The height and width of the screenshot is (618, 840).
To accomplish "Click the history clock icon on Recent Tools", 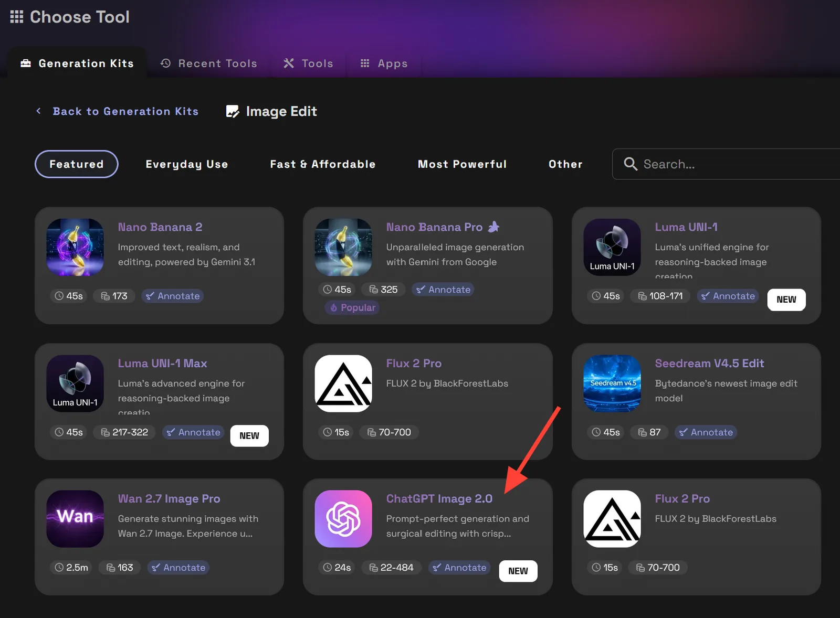I will [166, 63].
